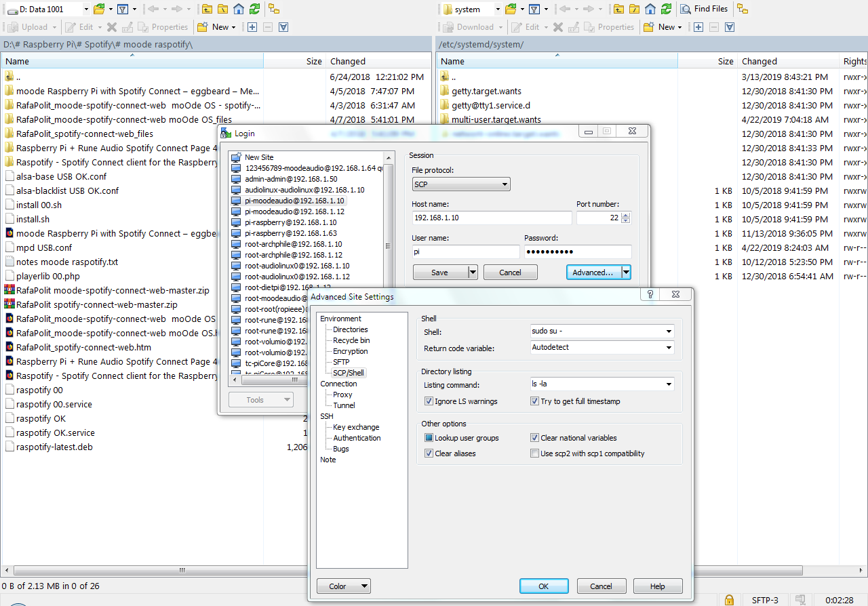Open Return code variable dropdown
This screenshot has width=868, height=606.
tap(669, 347)
